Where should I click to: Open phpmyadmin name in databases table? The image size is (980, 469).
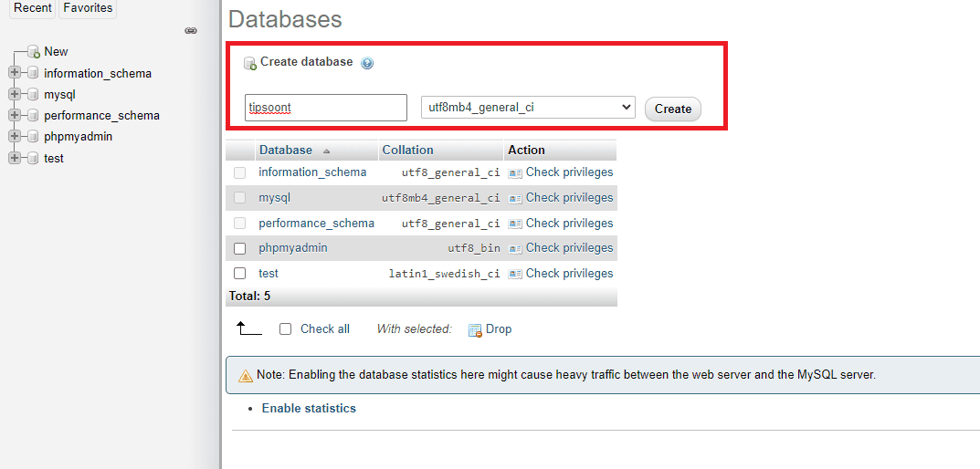pos(293,248)
